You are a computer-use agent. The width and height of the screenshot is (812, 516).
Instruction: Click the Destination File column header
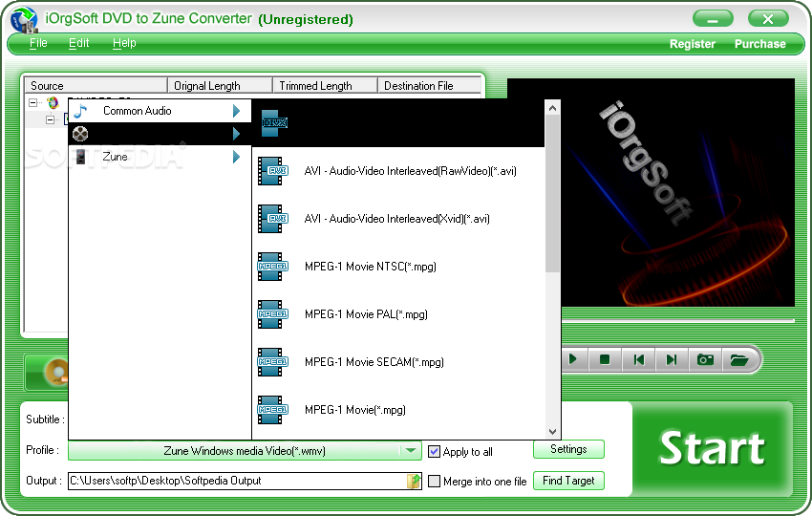point(429,85)
